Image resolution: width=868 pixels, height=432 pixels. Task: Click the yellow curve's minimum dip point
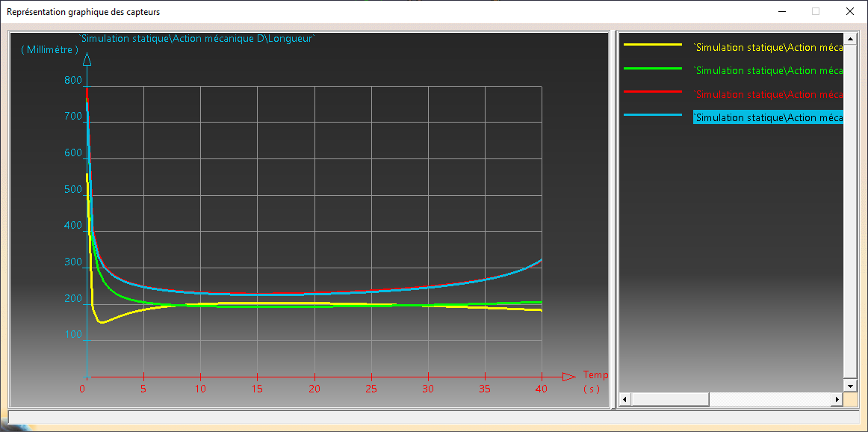click(102, 322)
